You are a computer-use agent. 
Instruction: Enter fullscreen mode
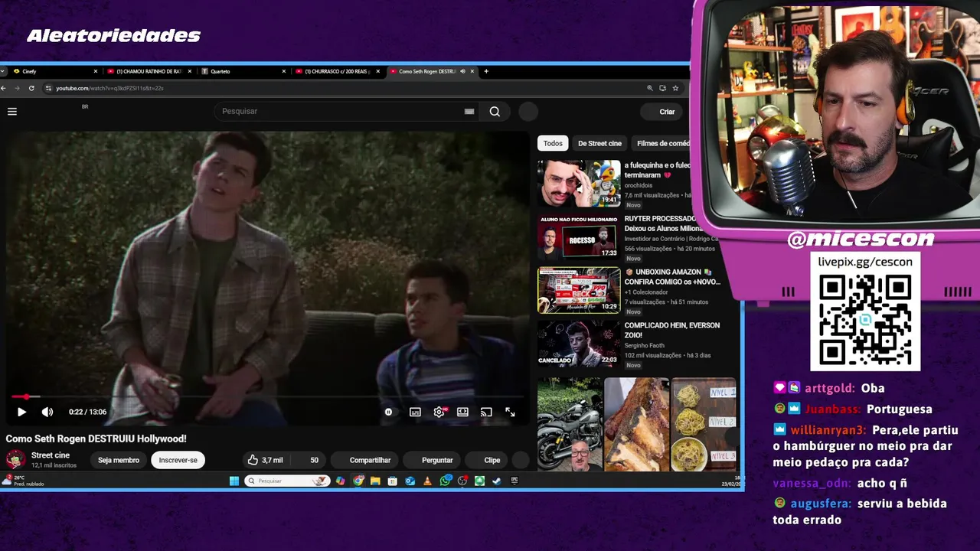510,412
